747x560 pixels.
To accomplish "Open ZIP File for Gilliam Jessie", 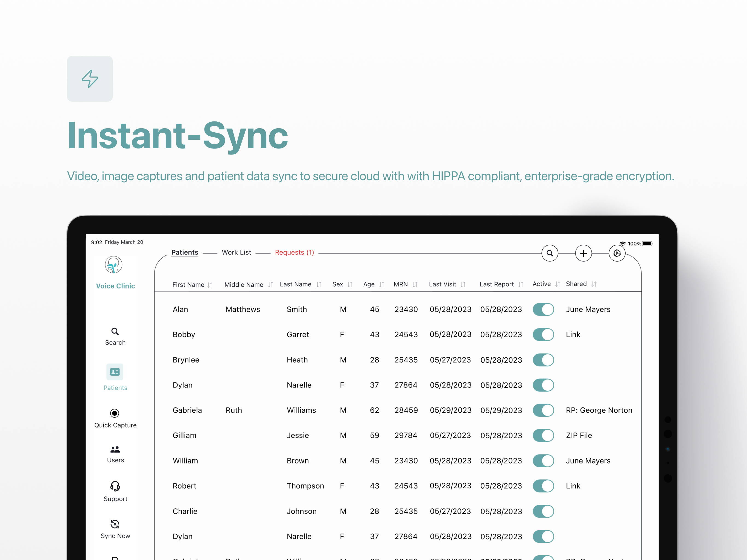I will coord(579,435).
